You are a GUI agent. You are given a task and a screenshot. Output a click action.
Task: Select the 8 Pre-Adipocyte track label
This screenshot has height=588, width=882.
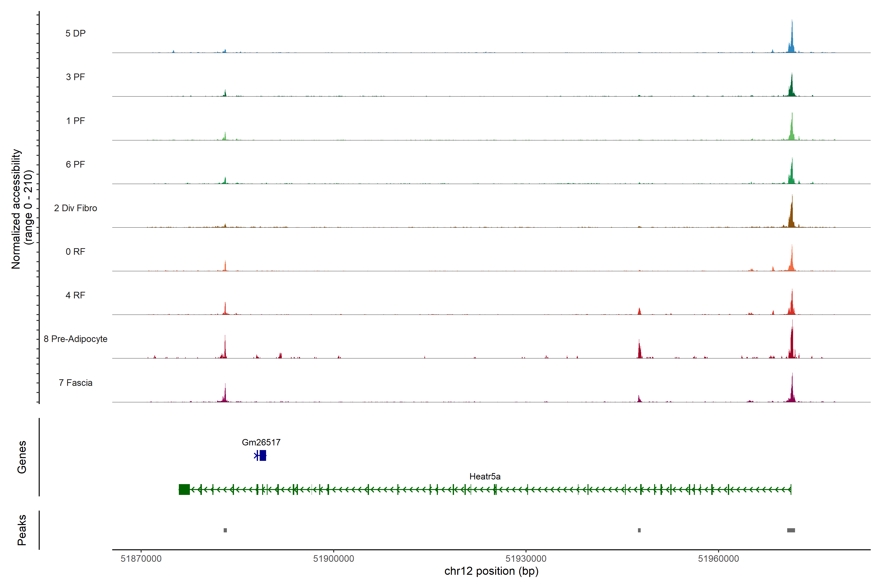coord(75,339)
